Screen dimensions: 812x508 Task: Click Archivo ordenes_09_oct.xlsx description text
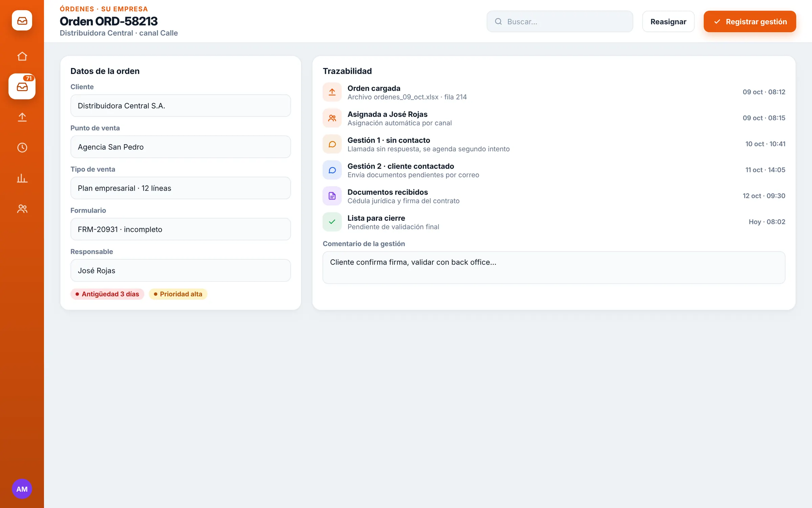[x=407, y=97]
